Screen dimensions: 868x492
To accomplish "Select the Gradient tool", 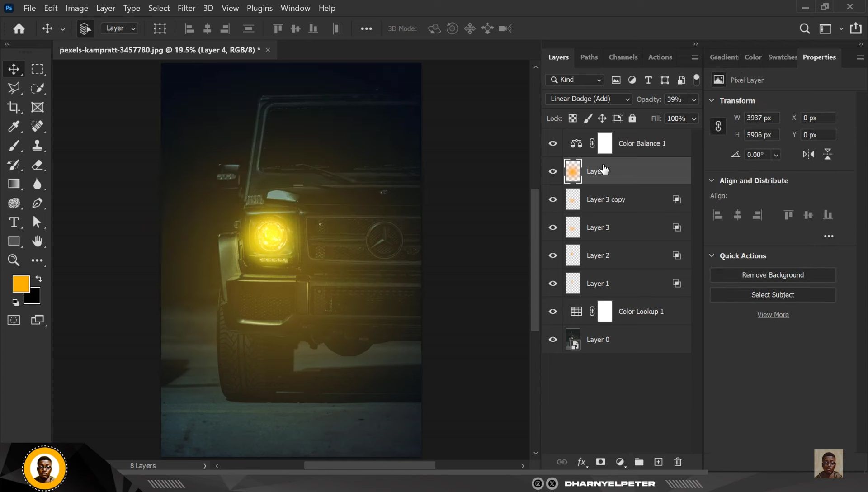I will click(14, 184).
